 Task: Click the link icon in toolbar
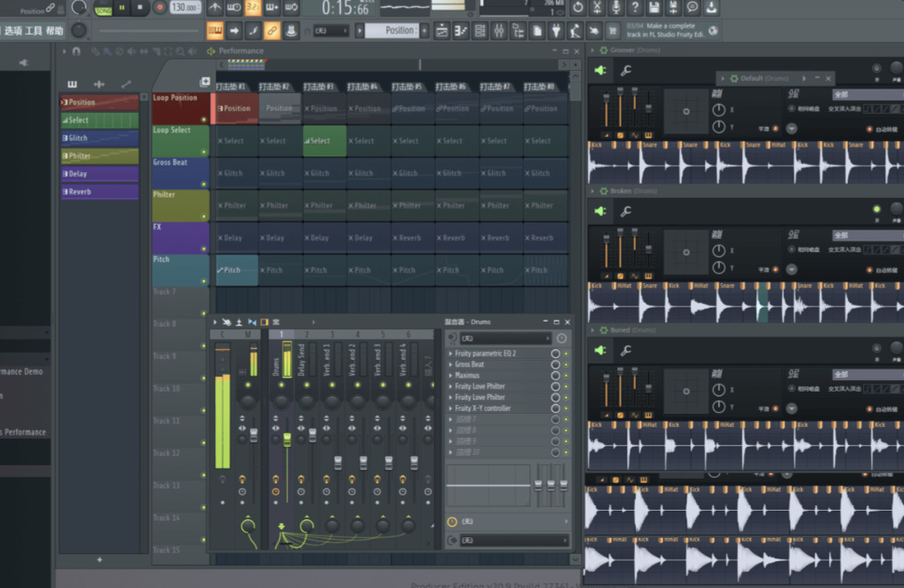tap(272, 31)
